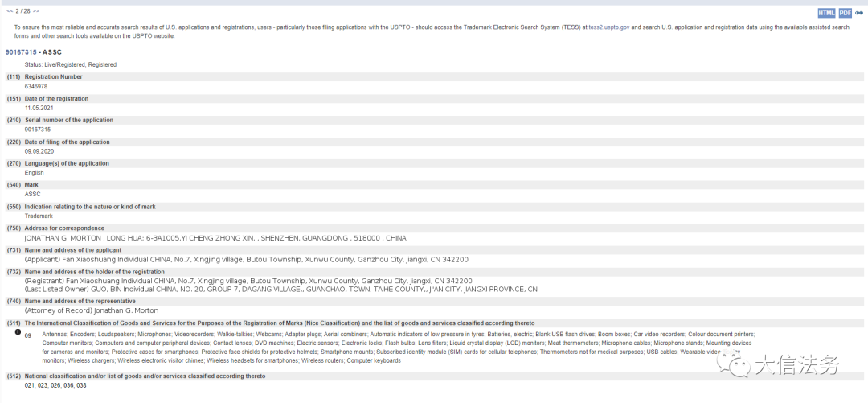Click the Applicant Fan Xiaoshuang address line
This screenshot has height=403, width=868.
(x=247, y=260)
